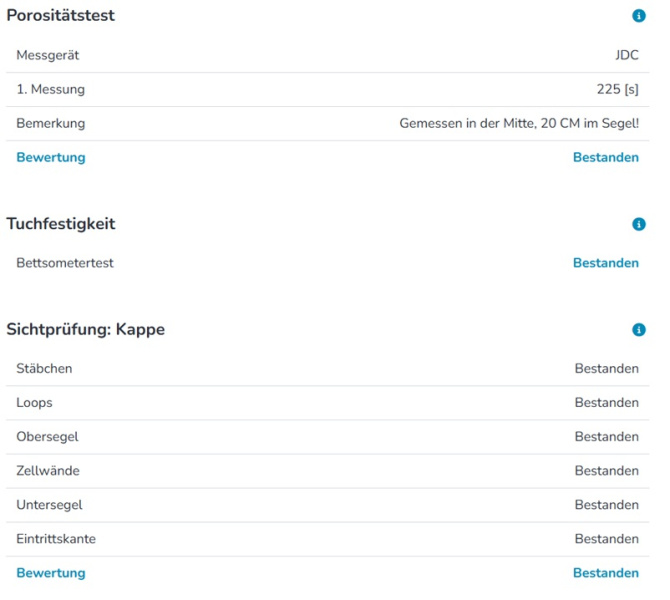Click blue Bestanden result of Porositätstest Bewertung
Viewport: 670px width, 600px height.
tap(605, 157)
